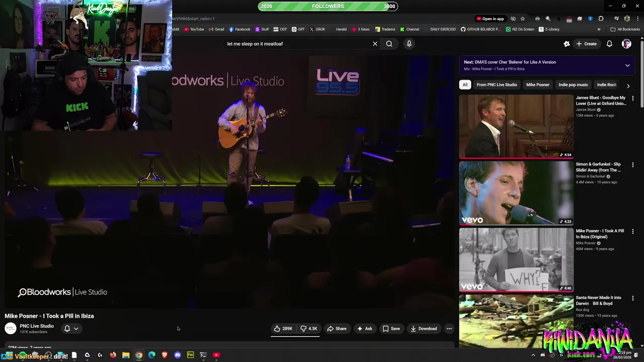Open Simon & Garfunkel Slip Slidin' Away thumbnail
This screenshot has width=644, height=362.
pyautogui.click(x=516, y=193)
